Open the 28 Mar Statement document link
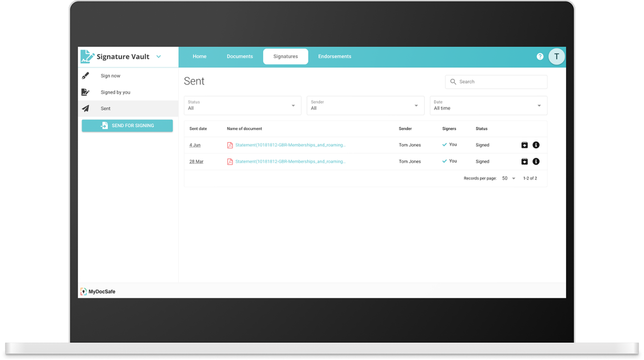This screenshot has width=644, height=360. [x=290, y=162]
